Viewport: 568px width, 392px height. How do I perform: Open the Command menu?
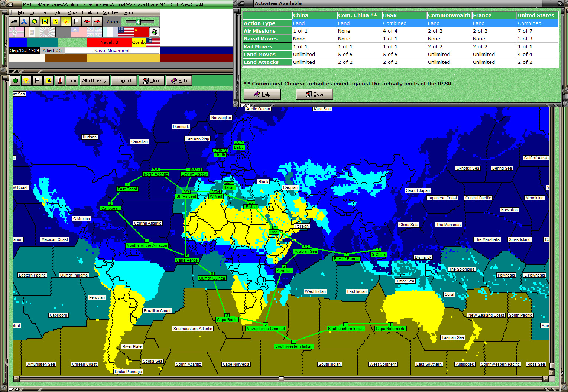(x=39, y=13)
